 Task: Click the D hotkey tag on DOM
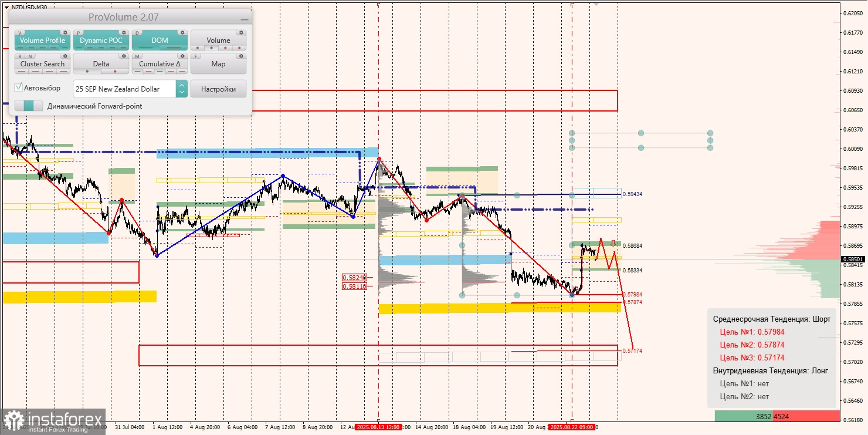point(137,33)
